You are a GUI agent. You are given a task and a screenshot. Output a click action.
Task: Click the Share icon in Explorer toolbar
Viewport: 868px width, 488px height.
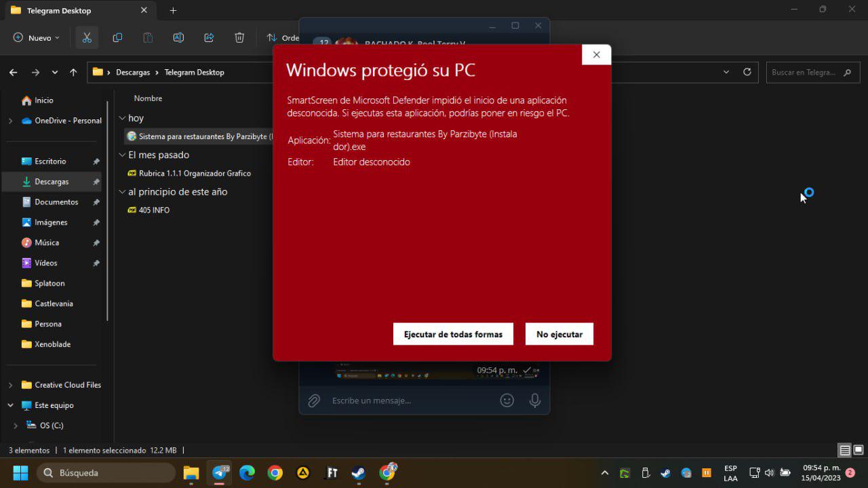coord(209,38)
